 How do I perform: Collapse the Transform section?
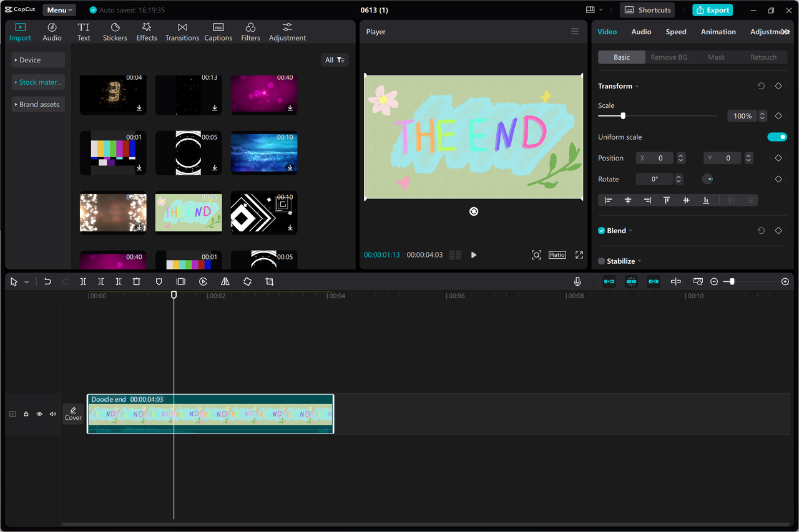(636, 85)
